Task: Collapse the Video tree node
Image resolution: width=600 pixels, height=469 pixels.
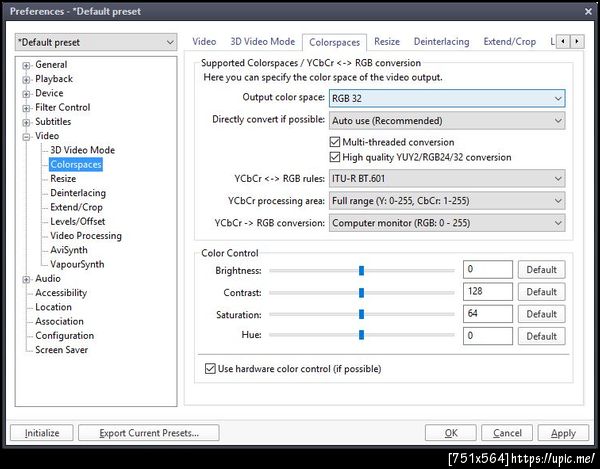Action: click(x=26, y=137)
